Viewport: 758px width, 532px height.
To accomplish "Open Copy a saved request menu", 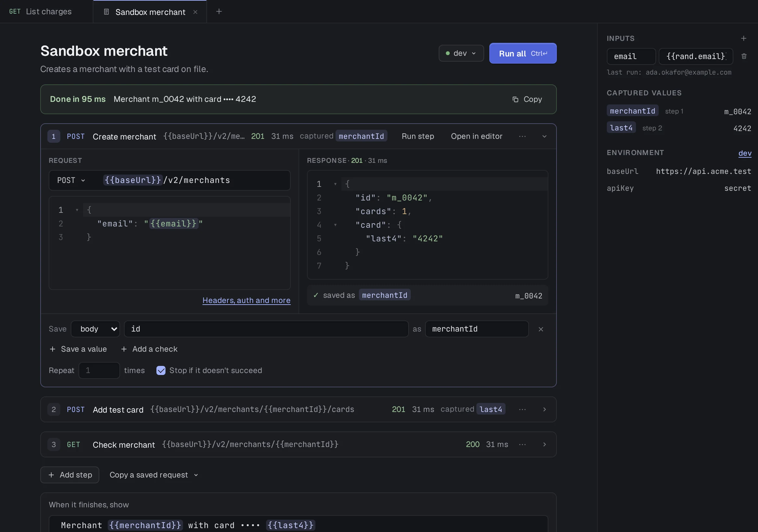I will click(x=154, y=475).
